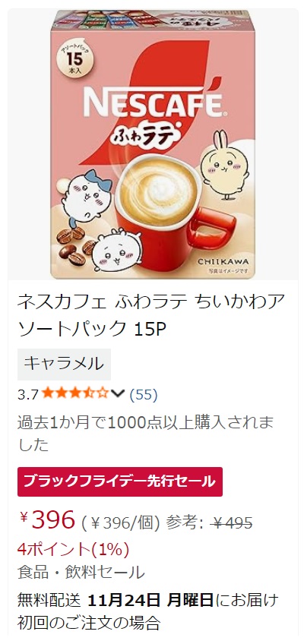Viewport: 304px width, 644px height.
Task: Open the 55 customer reviews link
Action: click(x=144, y=395)
